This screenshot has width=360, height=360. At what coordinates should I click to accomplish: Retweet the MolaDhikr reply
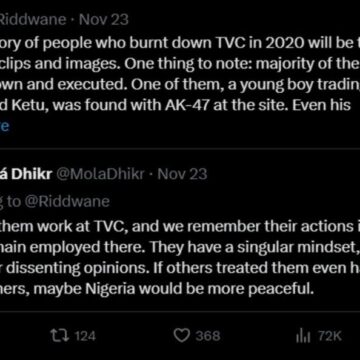59,336
